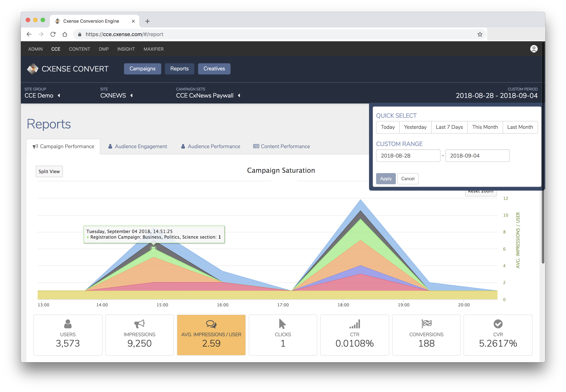Toggle the CVR checkmark tile
This screenshot has width=566, height=392.
(x=498, y=335)
